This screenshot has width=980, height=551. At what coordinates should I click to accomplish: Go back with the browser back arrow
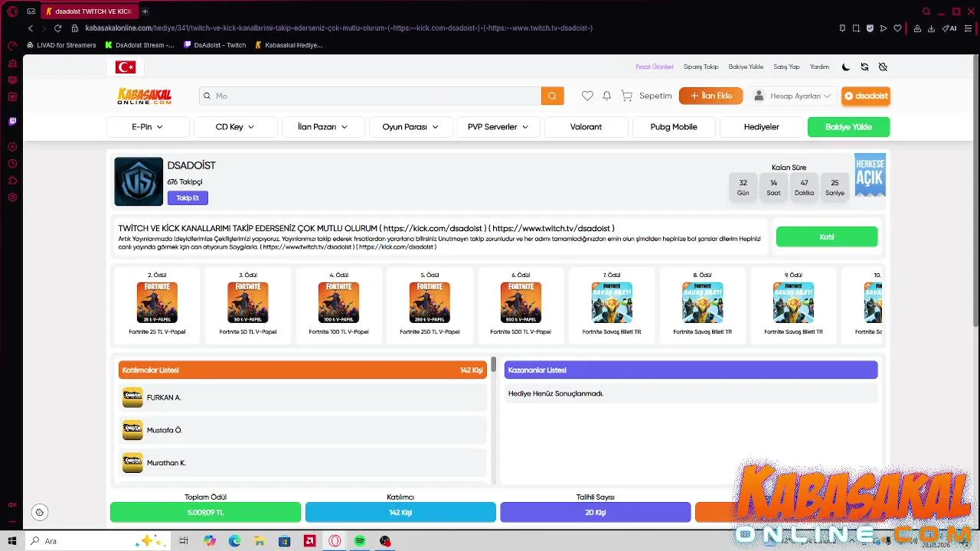31,28
